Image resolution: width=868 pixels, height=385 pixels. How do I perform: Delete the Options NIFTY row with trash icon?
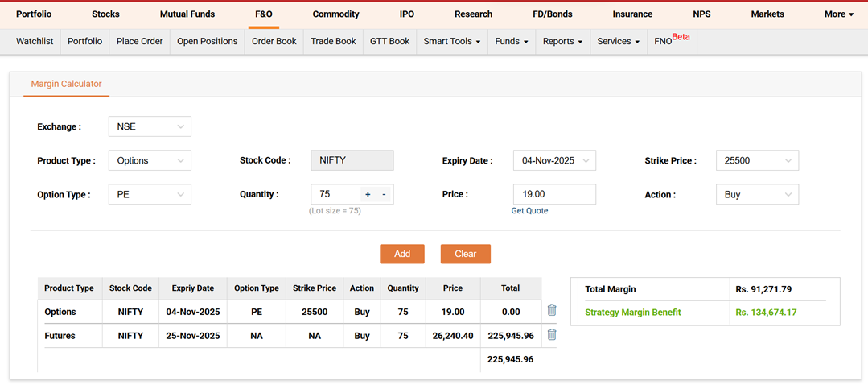click(552, 311)
